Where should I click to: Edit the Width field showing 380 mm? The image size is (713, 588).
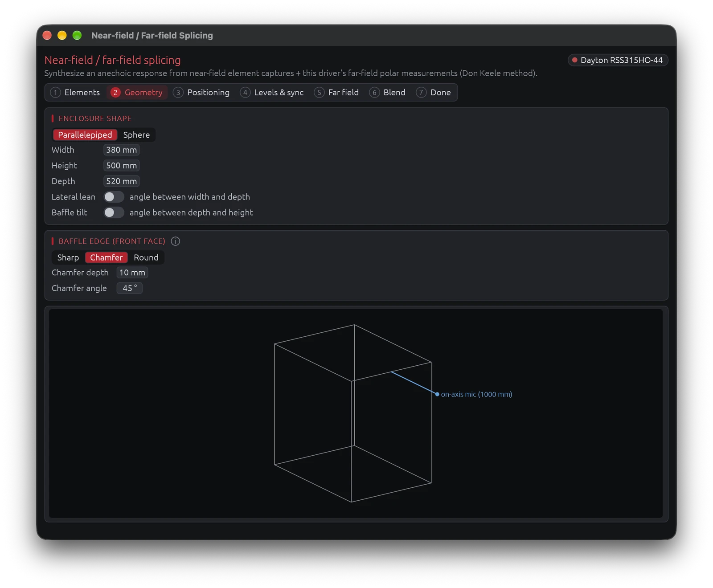coord(121,150)
